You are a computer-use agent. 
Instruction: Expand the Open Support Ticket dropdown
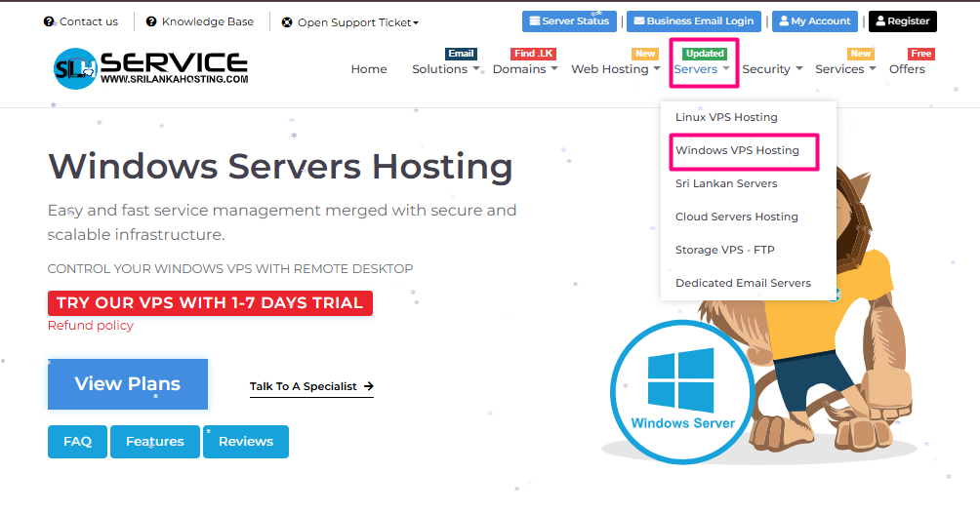(x=350, y=22)
